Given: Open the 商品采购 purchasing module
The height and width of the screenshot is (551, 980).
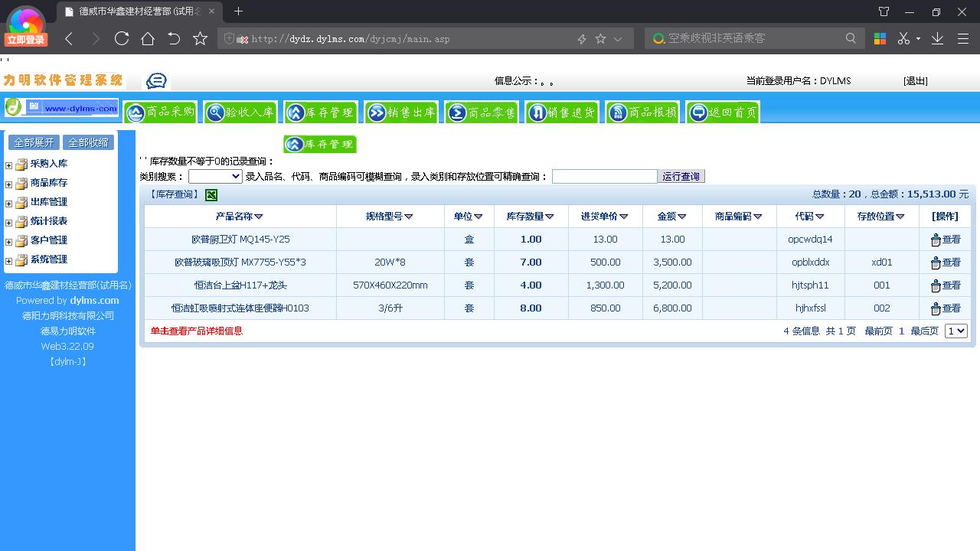Looking at the screenshot, I should tap(160, 112).
